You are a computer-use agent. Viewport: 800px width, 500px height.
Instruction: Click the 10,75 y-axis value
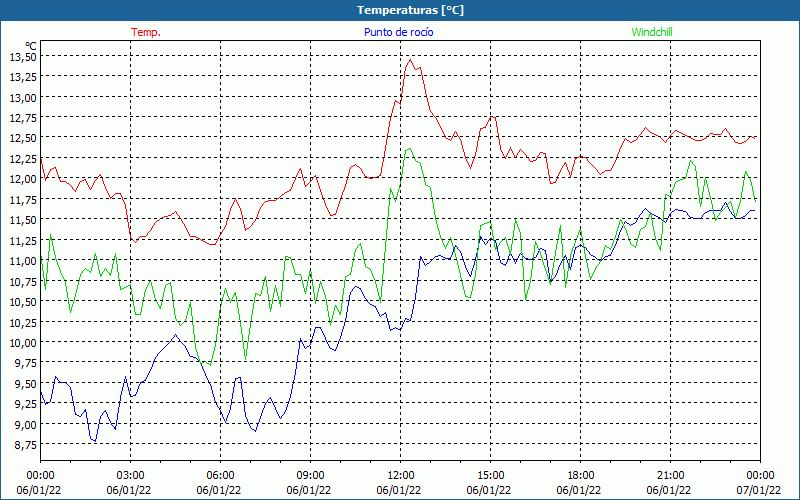pos(23,281)
